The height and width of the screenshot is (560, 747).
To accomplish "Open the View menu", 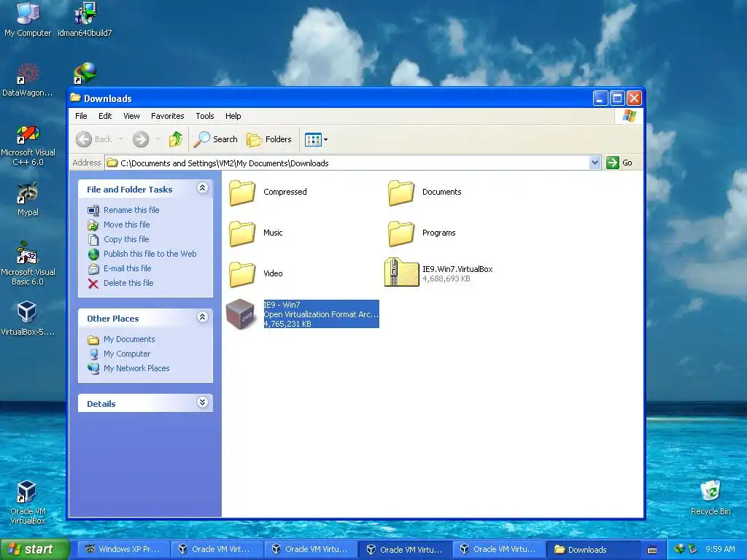I will click(x=131, y=116).
